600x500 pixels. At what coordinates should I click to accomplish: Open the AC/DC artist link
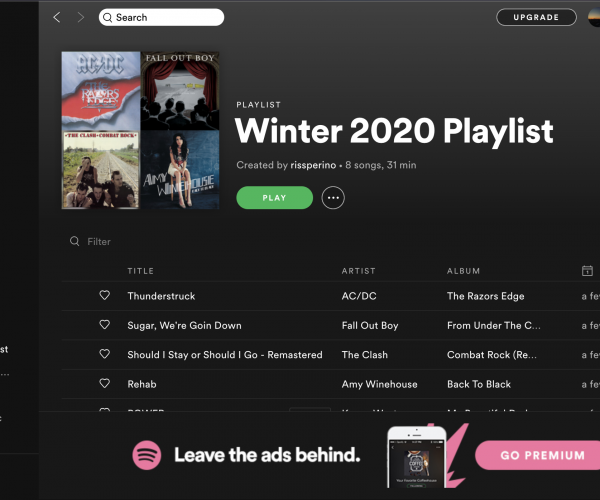(x=359, y=296)
